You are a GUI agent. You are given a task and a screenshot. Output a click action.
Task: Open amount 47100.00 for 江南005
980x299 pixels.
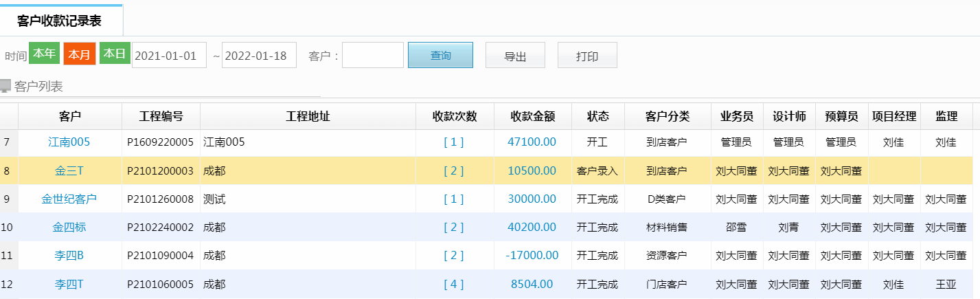pos(532,142)
